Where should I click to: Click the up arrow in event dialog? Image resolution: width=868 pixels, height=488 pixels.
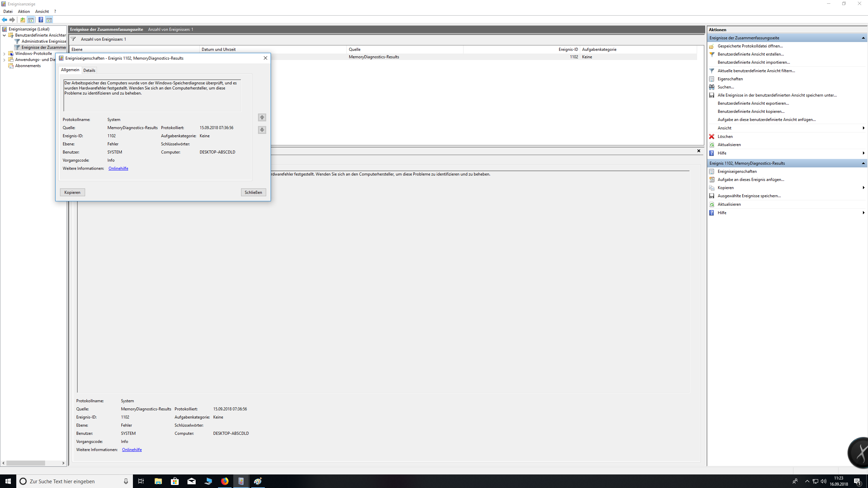[x=262, y=117]
